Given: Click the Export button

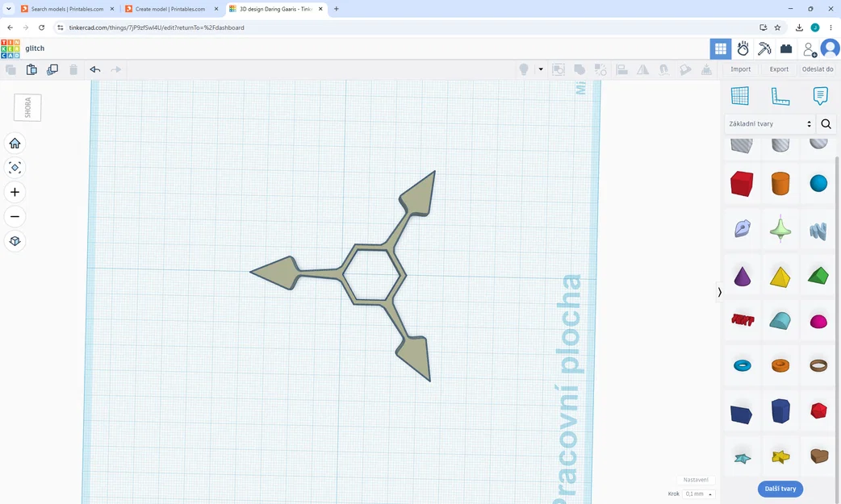Looking at the screenshot, I should (x=779, y=69).
